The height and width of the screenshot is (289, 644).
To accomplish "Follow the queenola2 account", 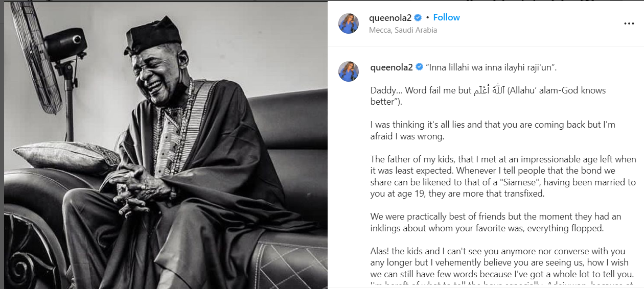I will pyautogui.click(x=446, y=17).
